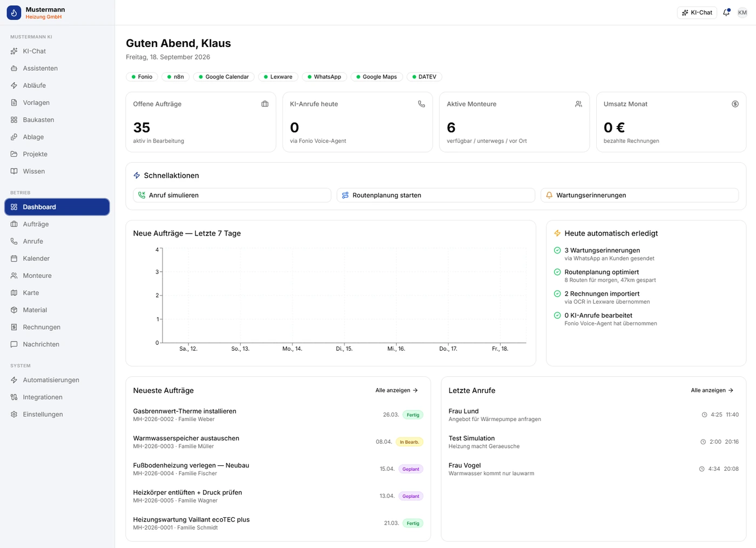Screen dimensions: 756x548
Task: Open the KM user avatar
Action: pos(742,12)
